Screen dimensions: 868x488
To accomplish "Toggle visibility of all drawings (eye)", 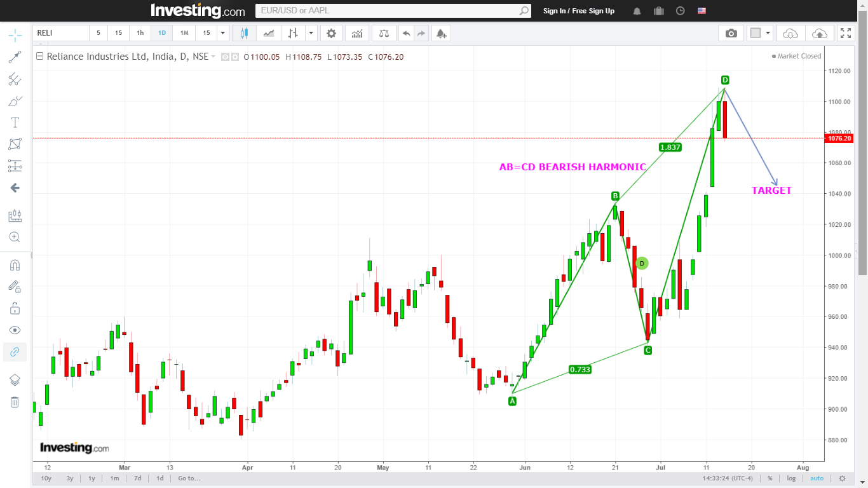I will (x=15, y=330).
